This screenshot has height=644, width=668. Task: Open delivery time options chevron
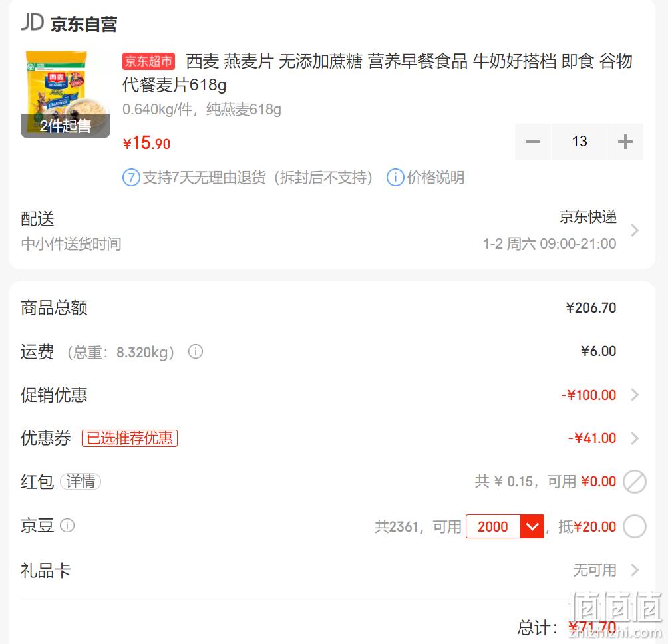click(635, 230)
